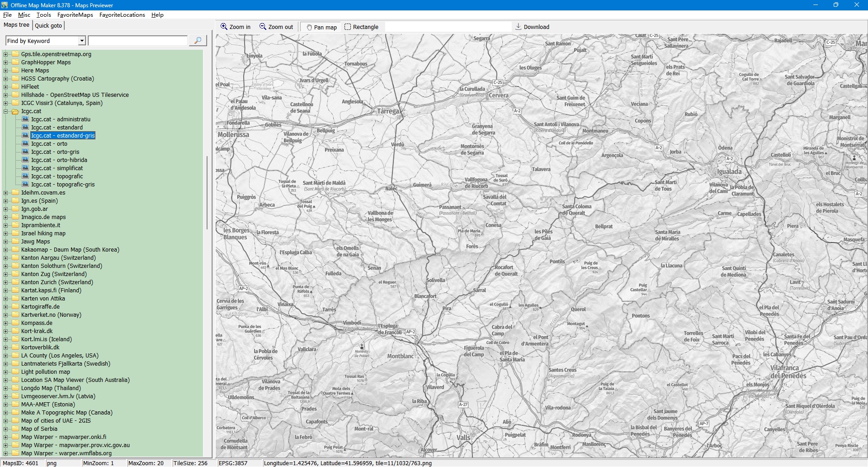Viewport: 868px width, 467px height.
Task: Activate the Pan map hand tool
Action: coord(321,27)
